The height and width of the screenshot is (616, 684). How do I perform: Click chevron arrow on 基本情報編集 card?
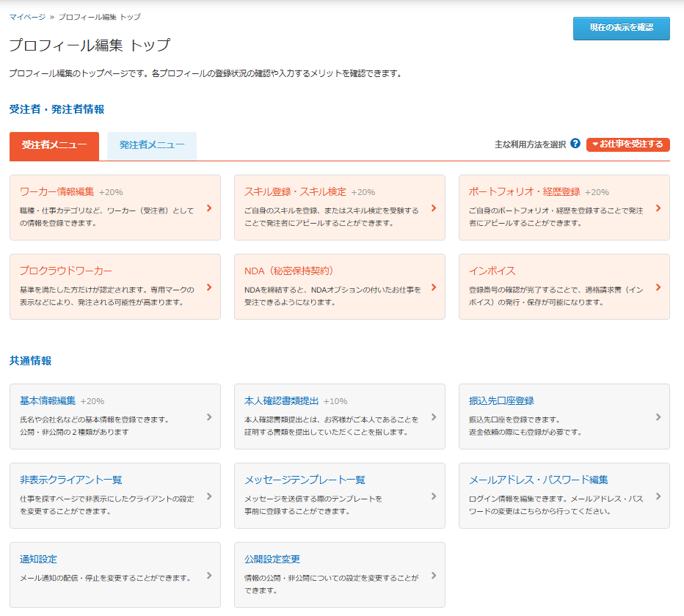209,417
